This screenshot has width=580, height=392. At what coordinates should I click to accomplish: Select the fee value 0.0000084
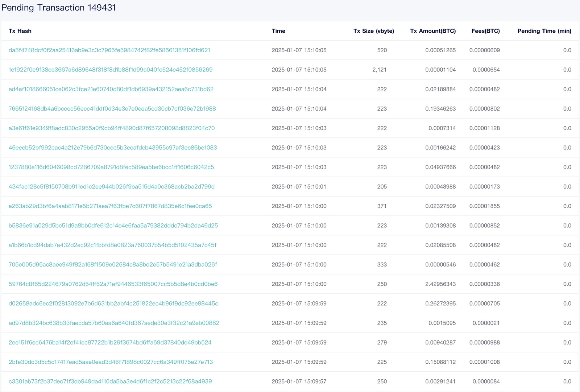coord(486,381)
